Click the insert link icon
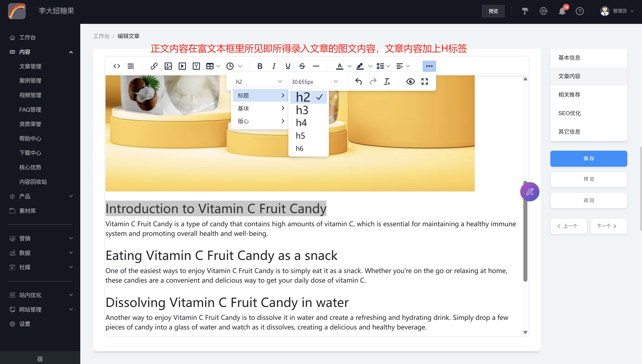 click(154, 66)
